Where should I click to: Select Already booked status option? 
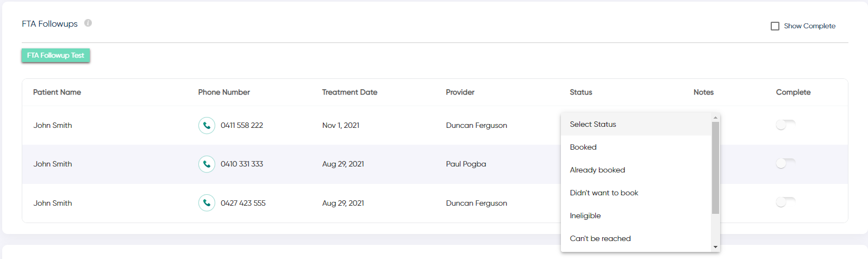pos(636,170)
